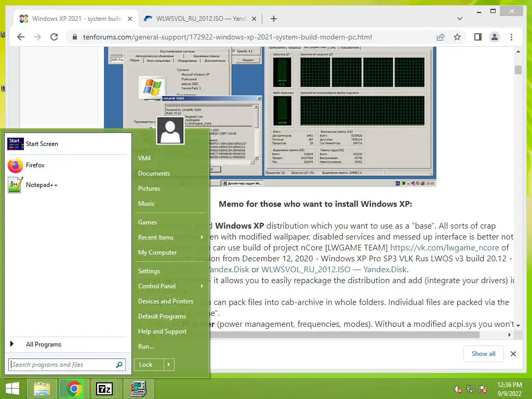This screenshot has height=399, width=532.
Task: Open the Action Center flag icon
Action: point(483,389)
